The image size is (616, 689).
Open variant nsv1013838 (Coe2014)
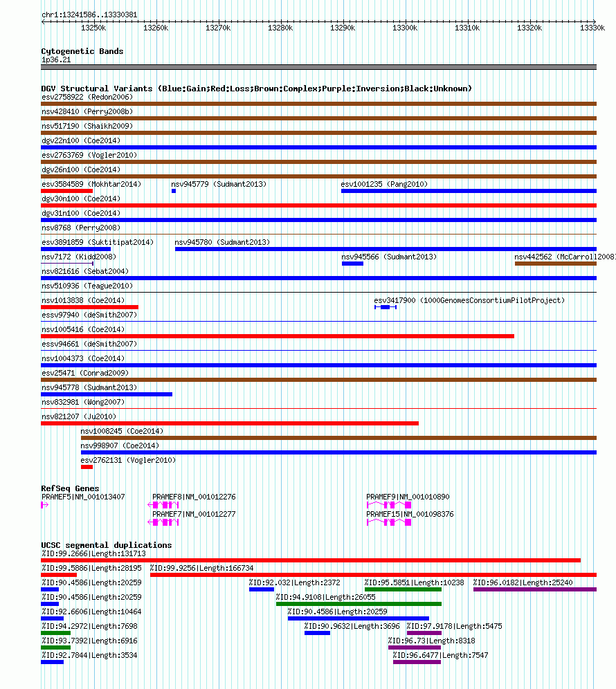pyautogui.click(x=90, y=306)
